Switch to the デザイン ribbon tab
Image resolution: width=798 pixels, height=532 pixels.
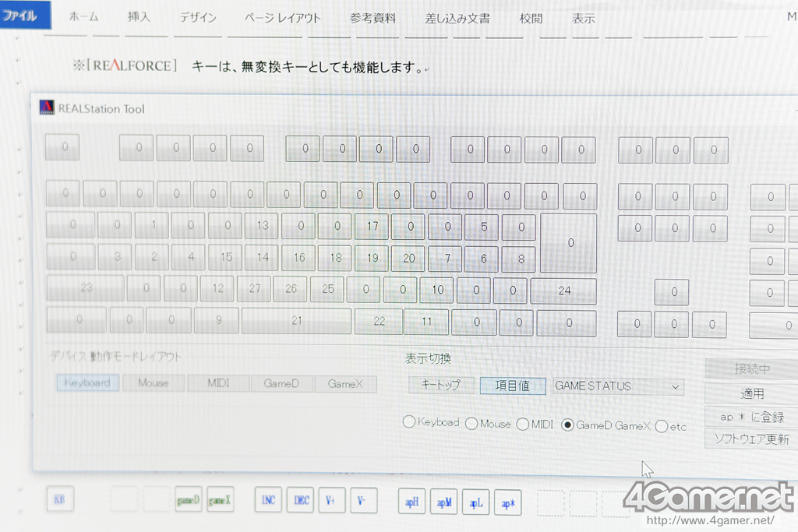click(197, 18)
